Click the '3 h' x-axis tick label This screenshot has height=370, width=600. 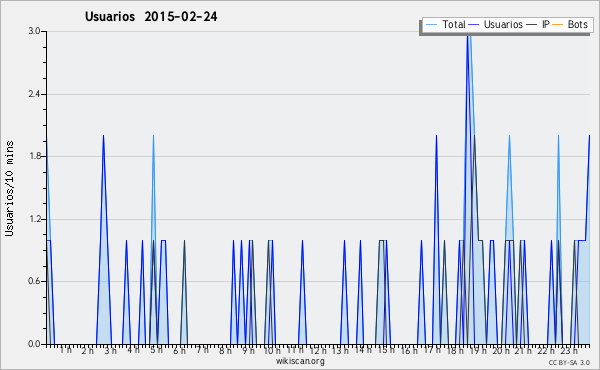111,350
